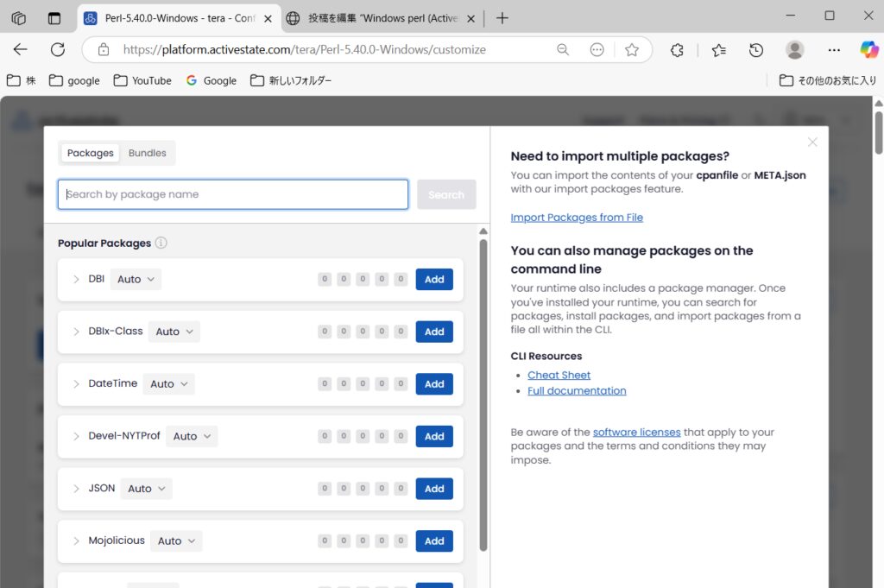Open the Copilot icon in toolbar

(x=868, y=50)
